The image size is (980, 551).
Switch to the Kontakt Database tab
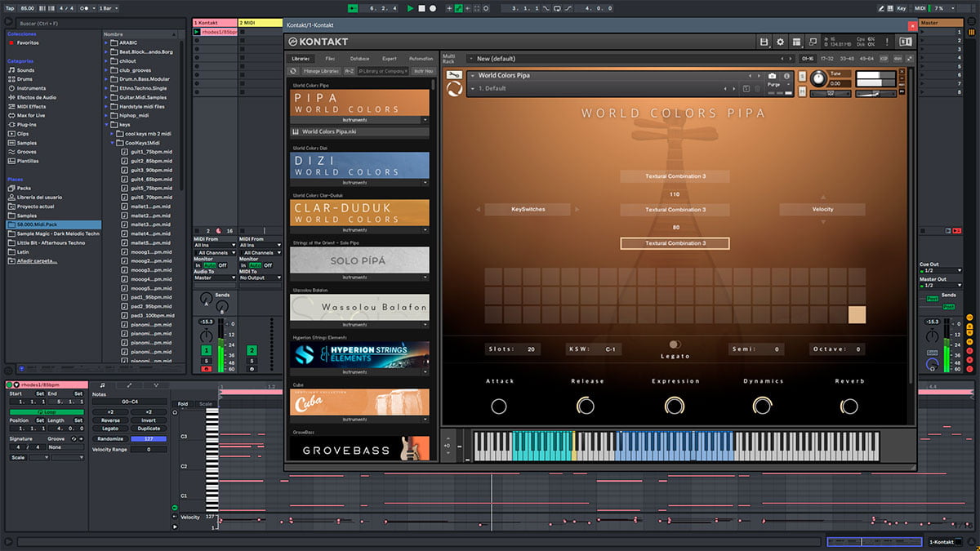click(x=359, y=59)
